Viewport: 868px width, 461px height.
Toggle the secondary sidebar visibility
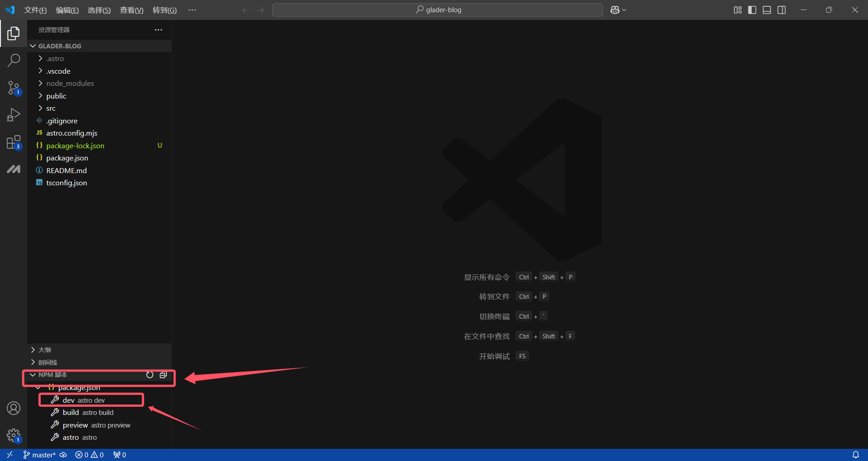(x=782, y=10)
